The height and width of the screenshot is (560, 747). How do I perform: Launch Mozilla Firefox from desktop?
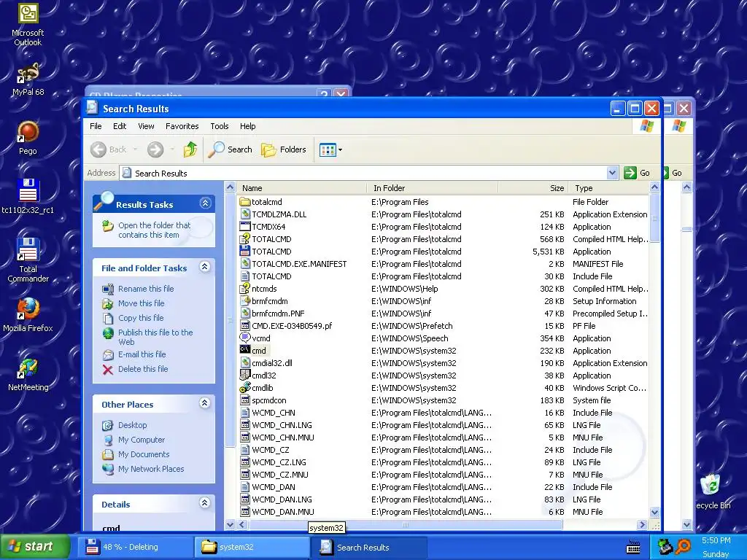(28, 314)
